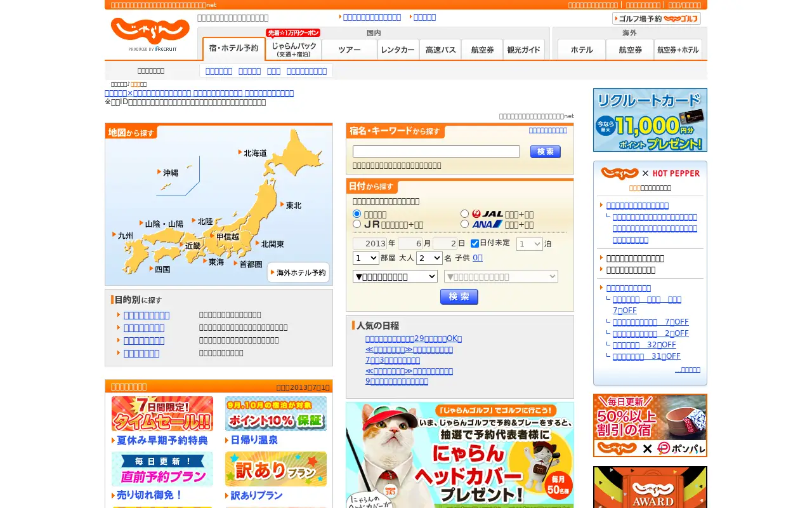The image size is (812, 508).
Task: Open the レンタカー tab
Action: click(398, 50)
